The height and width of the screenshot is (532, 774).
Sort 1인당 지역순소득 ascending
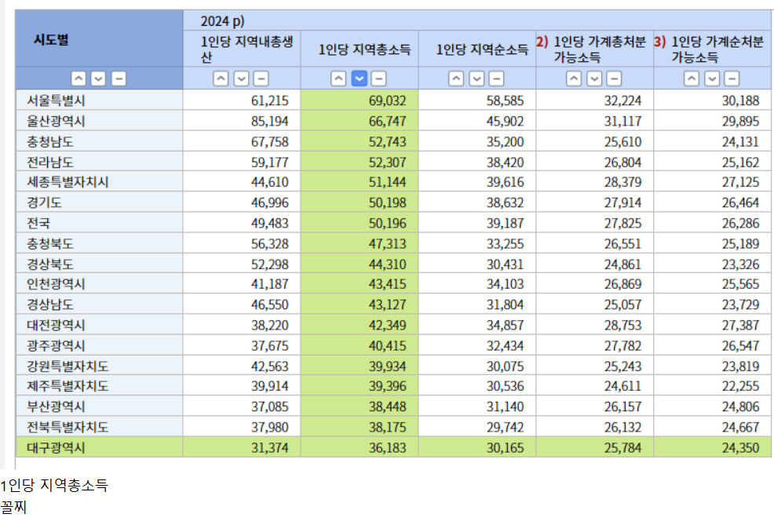pos(456,78)
